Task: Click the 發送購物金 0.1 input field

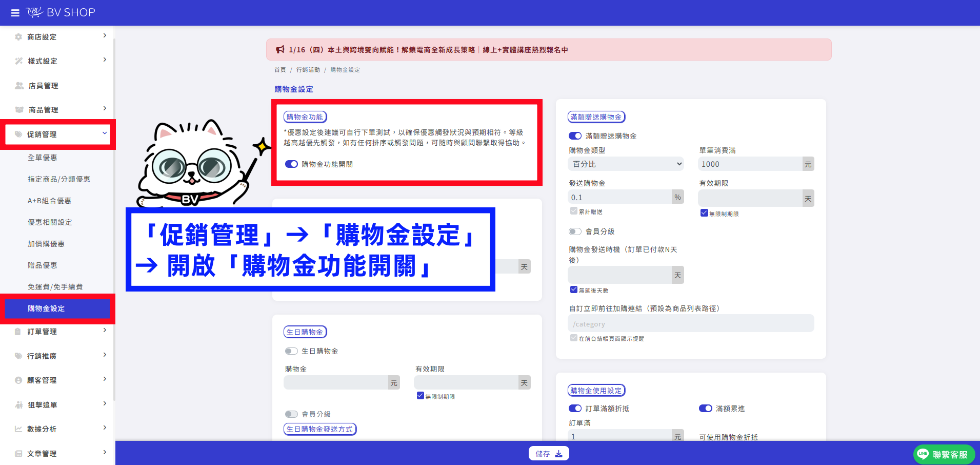Action: (x=620, y=198)
